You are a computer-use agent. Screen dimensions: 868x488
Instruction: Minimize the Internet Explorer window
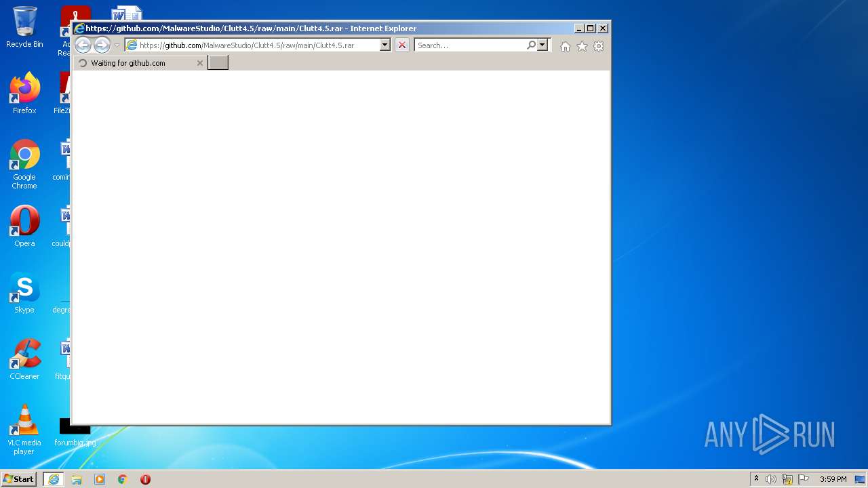click(x=579, y=28)
